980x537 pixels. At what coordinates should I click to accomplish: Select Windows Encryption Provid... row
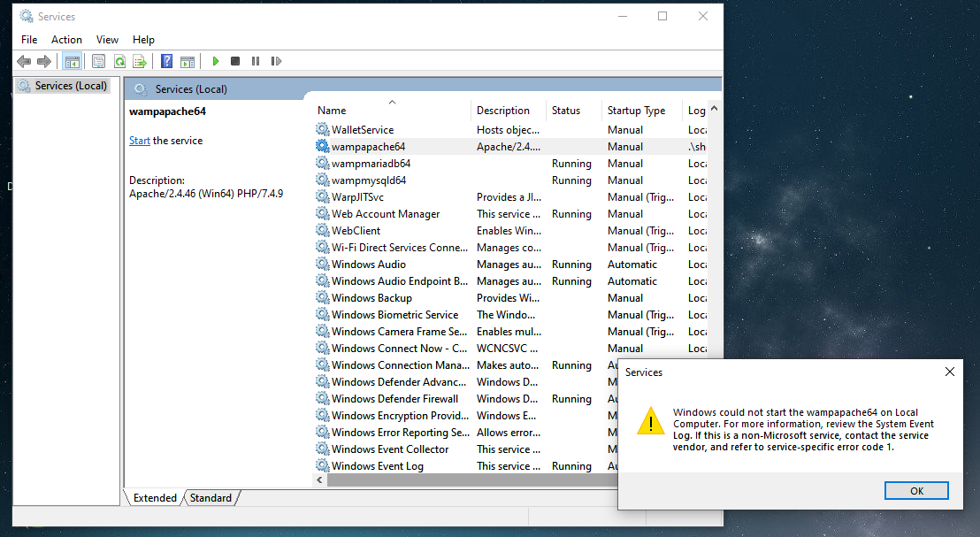pos(465,416)
